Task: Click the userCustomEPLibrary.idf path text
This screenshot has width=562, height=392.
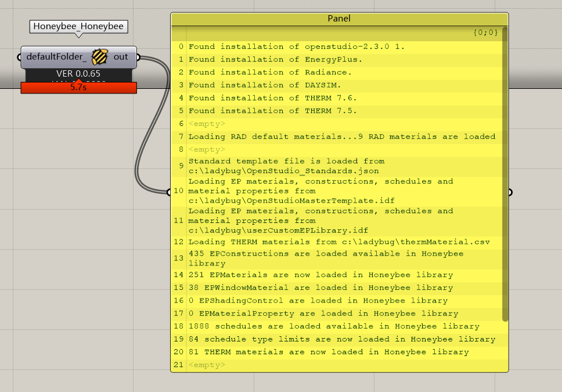Action: coord(278,231)
